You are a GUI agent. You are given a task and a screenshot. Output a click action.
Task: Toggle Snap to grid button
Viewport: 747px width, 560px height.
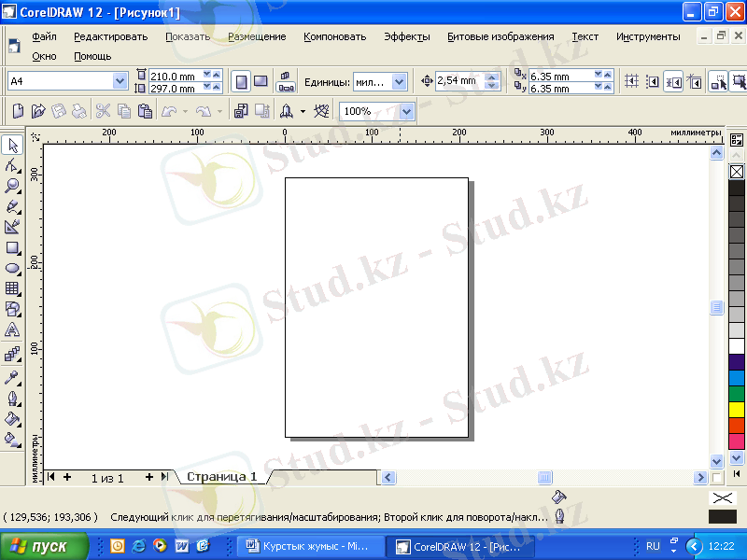coord(632,81)
